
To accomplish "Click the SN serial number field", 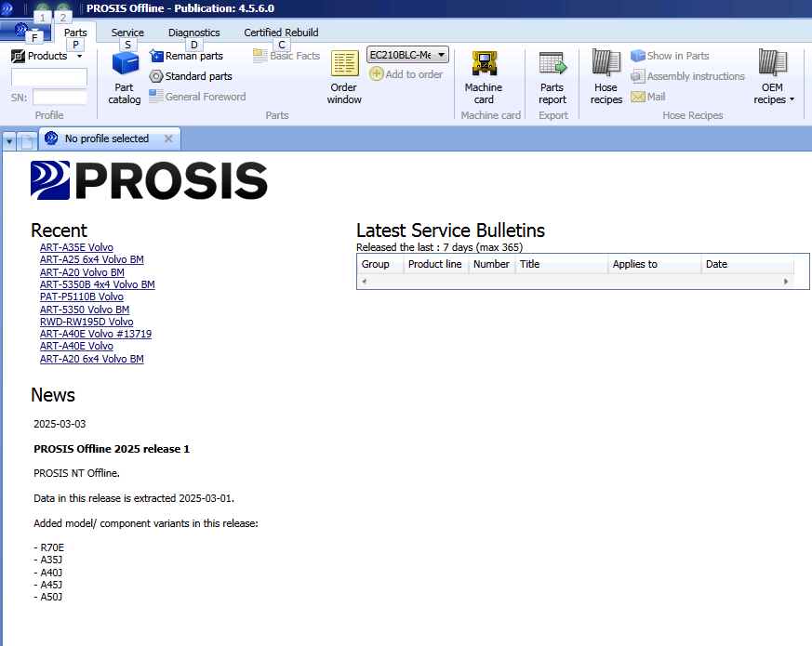I will click(60, 97).
